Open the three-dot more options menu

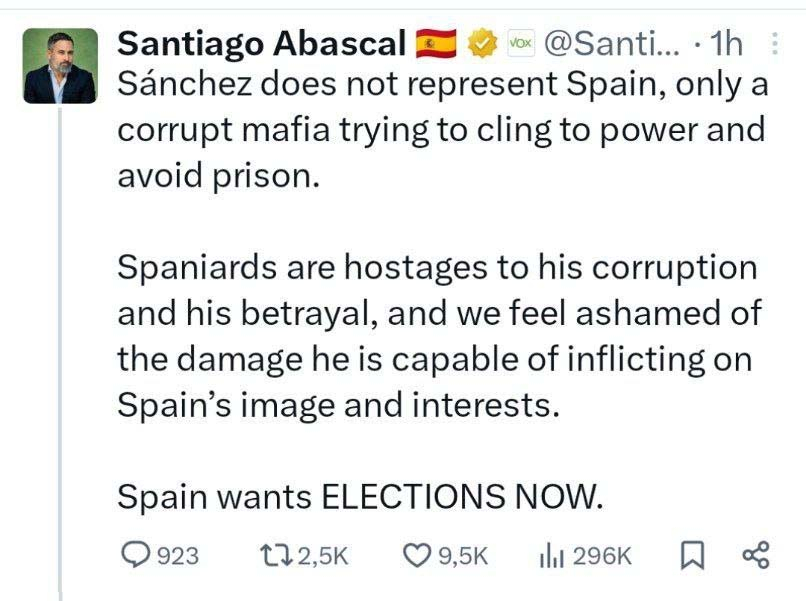[x=774, y=44]
